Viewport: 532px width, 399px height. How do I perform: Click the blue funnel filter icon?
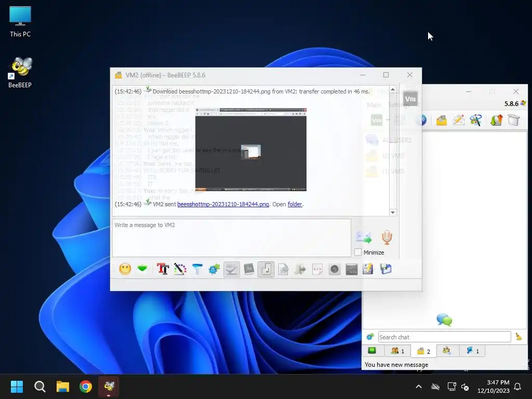pyautogui.click(x=197, y=269)
